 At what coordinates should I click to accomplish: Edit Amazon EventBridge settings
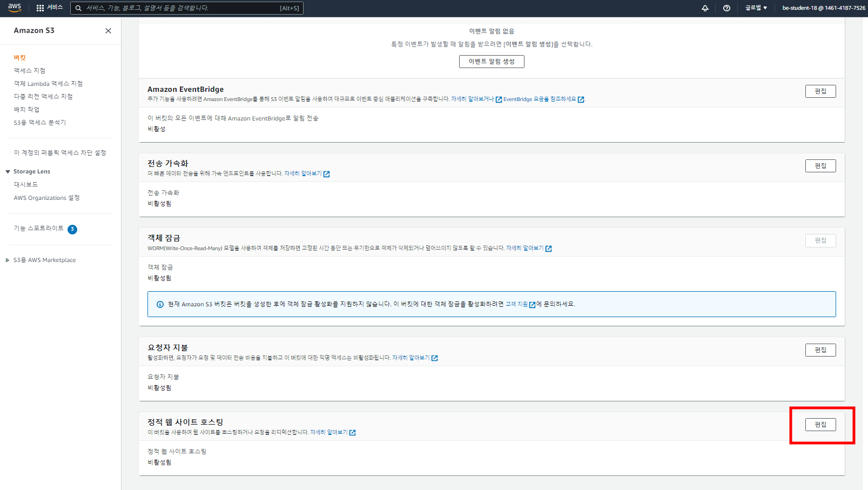click(x=820, y=91)
